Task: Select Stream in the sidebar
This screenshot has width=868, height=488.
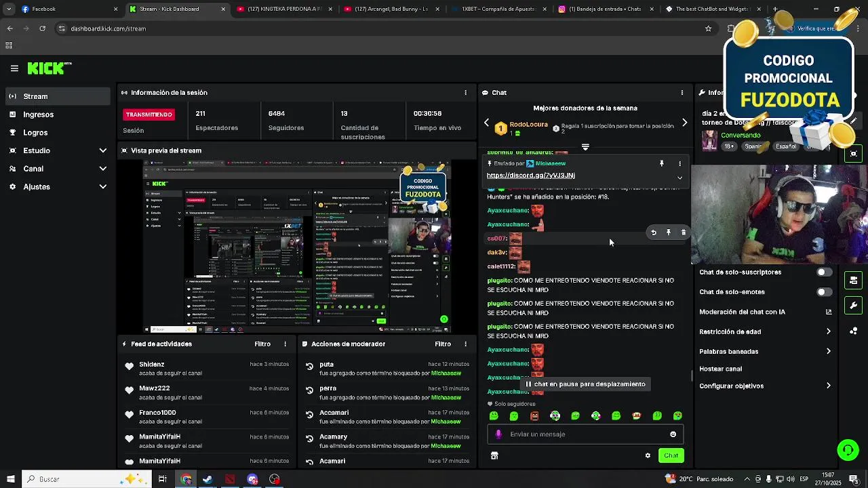Action: pyautogui.click(x=58, y=96)
